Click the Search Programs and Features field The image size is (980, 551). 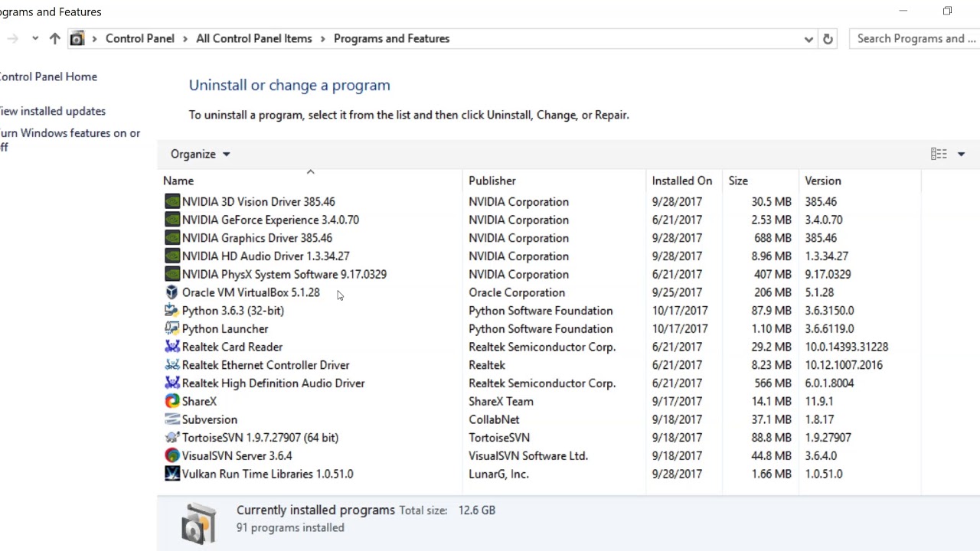915,38
